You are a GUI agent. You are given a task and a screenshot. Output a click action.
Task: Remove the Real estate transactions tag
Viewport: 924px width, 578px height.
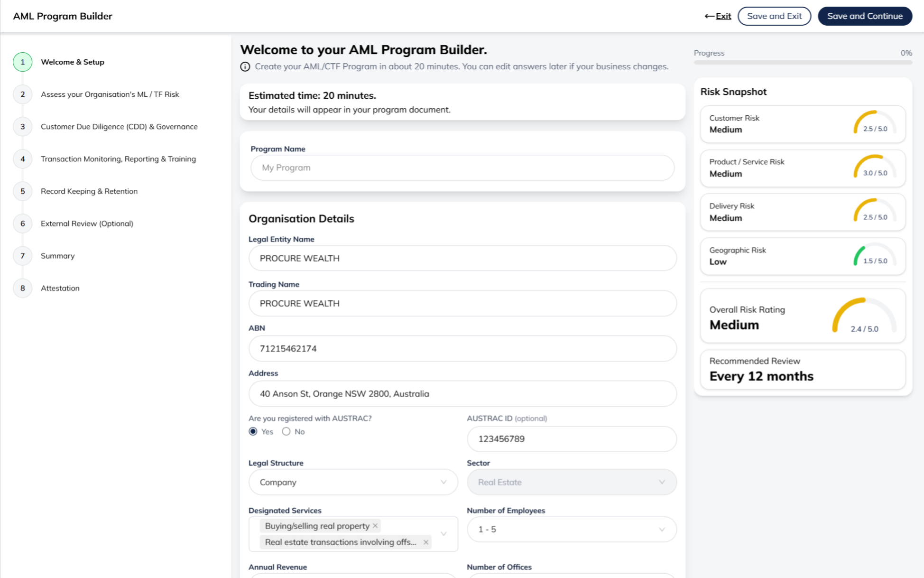coord(426,542)
